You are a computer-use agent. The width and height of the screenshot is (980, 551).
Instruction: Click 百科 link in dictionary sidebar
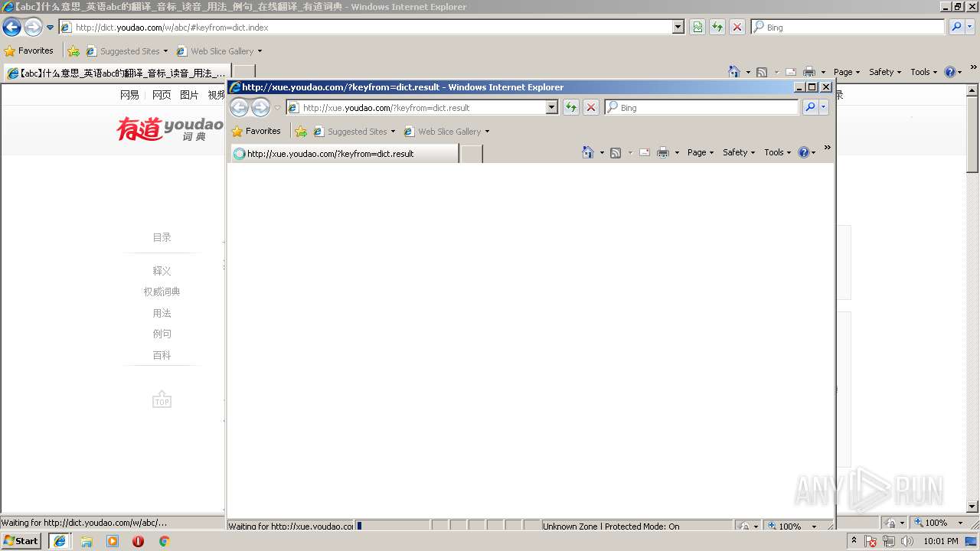[x=162, y=355]
